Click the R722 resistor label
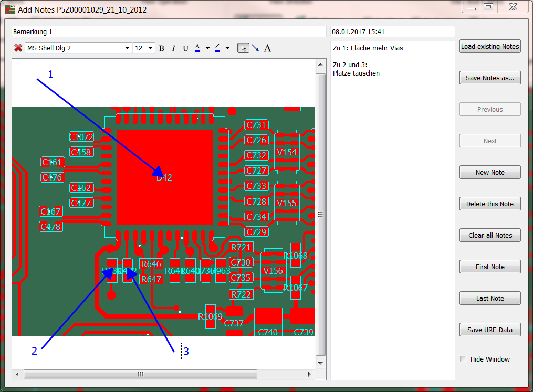Viewport: 533px width, 392px height. click(x=241, y=294)
